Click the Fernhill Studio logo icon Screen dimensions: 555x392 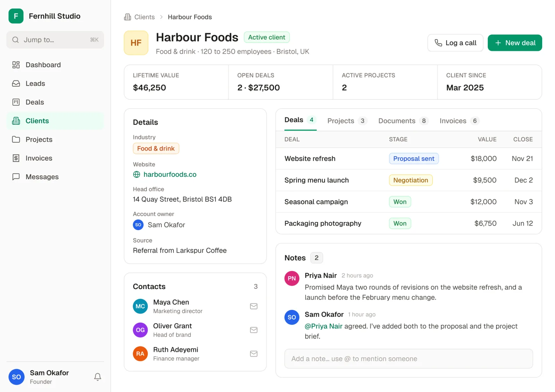coord(16,16)
